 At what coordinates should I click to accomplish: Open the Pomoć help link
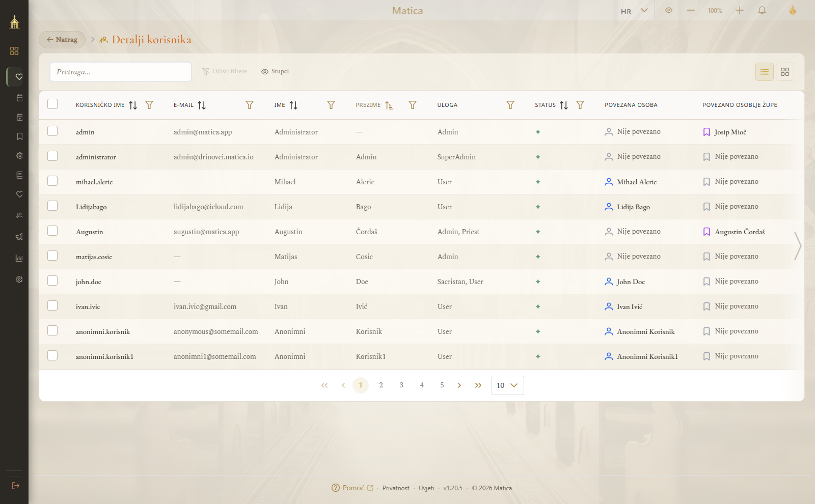point(352,488)
